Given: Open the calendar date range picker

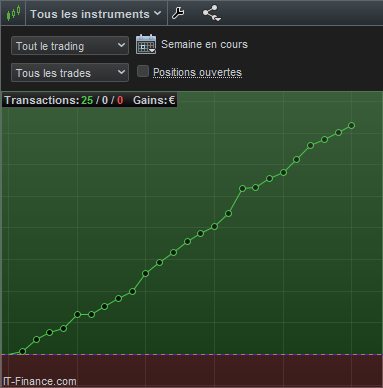Looking at the screenshot, I should 146,44.
